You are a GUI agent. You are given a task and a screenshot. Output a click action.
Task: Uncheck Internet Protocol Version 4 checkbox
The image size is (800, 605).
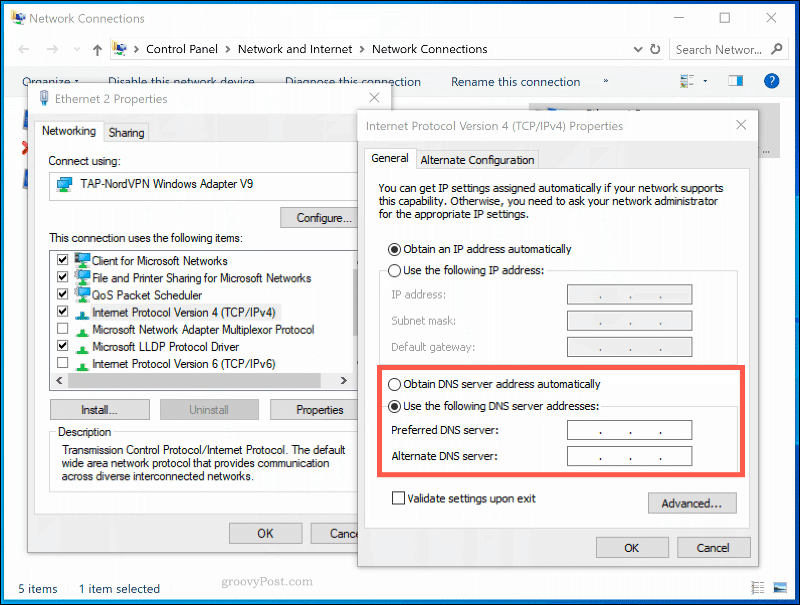pyautogui.click(x=62, y=311)
